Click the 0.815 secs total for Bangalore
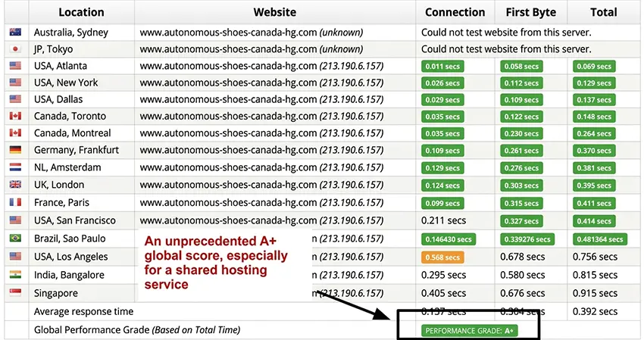Viewport: 644px width, 340px height. click(x=595, y=275)
